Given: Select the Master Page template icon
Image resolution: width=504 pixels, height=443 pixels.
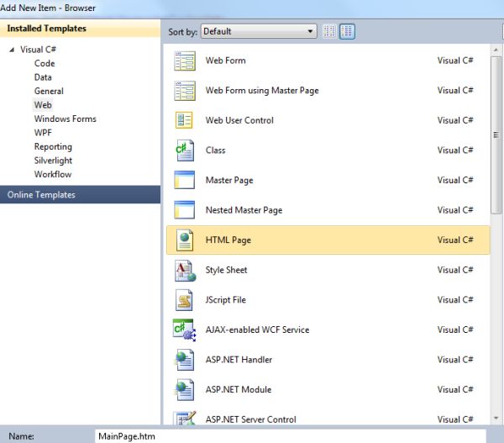Looking at the screenshot, I should (x=185, y=180).
